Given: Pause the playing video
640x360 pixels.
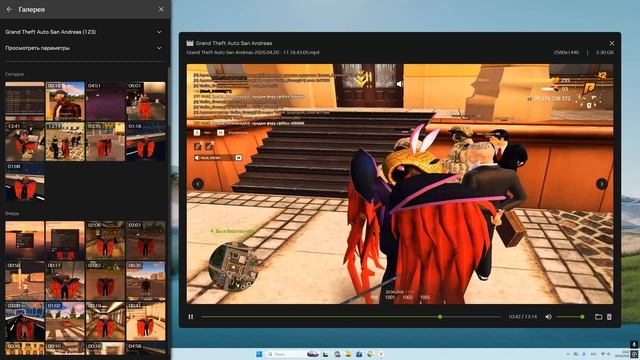Looking at the screenshot, I should [191, 317].
